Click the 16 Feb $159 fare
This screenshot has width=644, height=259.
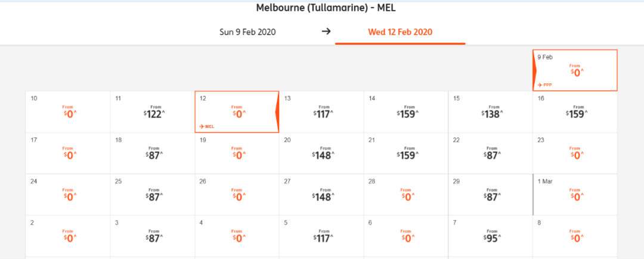(x=575, y=112)
